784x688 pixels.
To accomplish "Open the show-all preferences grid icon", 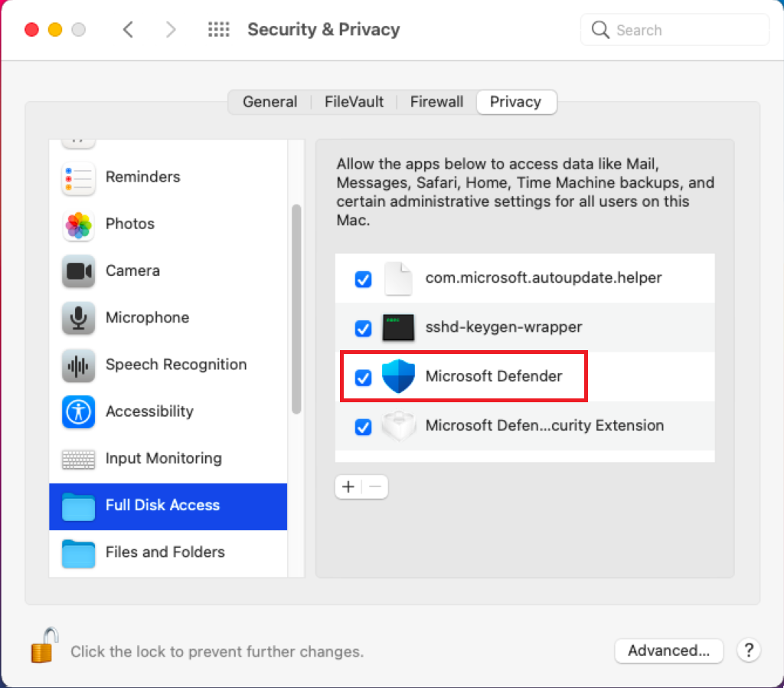I will pos(218,30).
